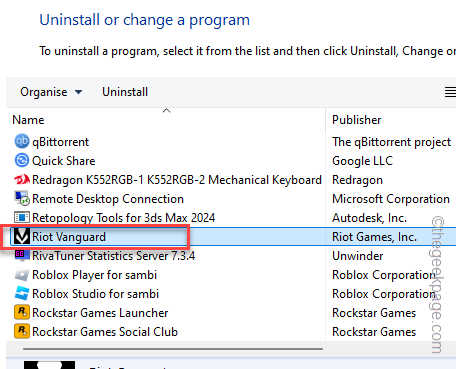Viewport: 456px width, 369px height.
Task: Select Redragon K552RGB Mechanical Keyboard entry
Action: 177,180
